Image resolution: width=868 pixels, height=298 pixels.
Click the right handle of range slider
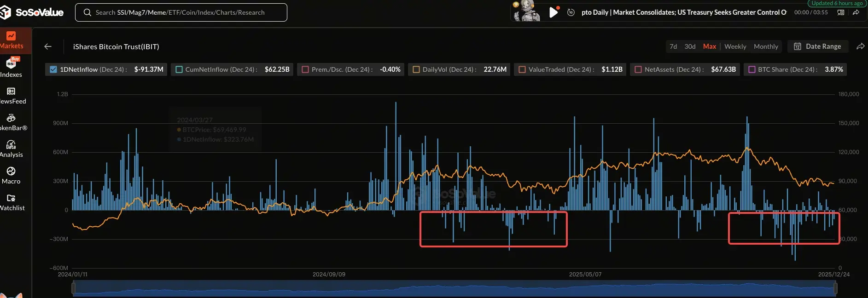(x=835, y=288)
